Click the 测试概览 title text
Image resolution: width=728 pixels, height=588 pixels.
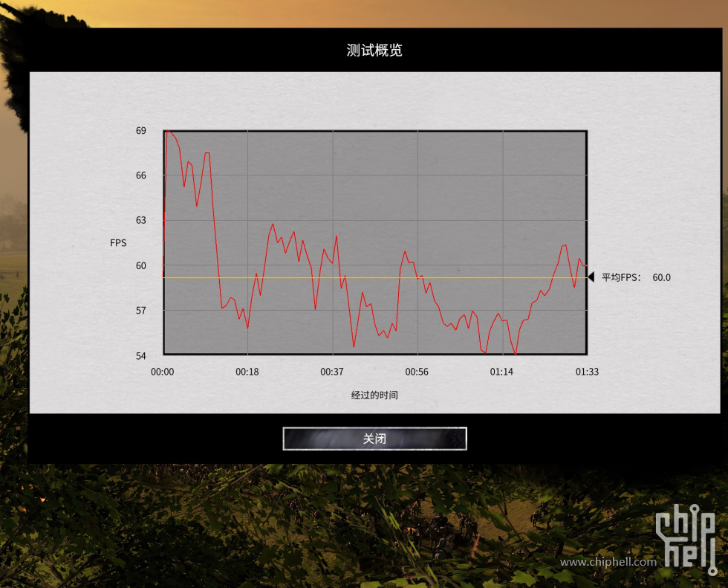[374, 50]
